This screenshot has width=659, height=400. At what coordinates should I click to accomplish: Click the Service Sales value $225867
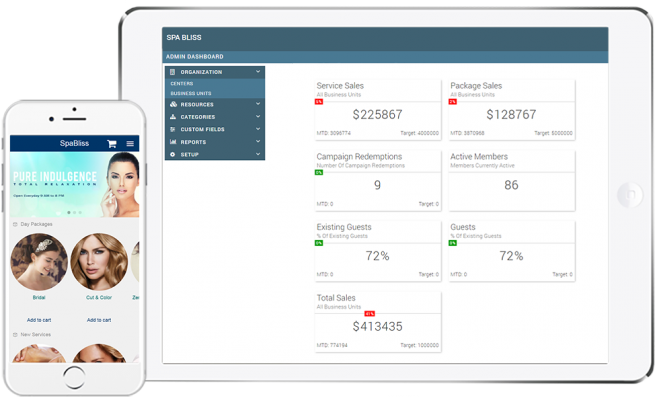377,114
